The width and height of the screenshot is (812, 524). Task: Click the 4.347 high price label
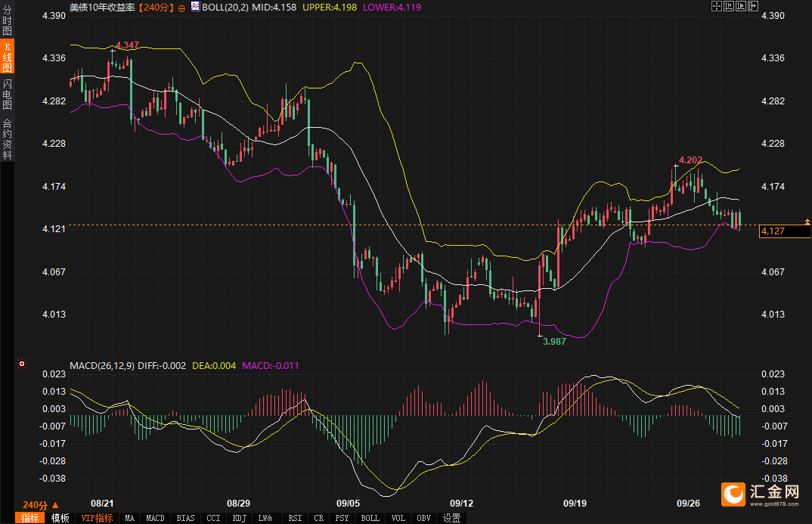127,45
